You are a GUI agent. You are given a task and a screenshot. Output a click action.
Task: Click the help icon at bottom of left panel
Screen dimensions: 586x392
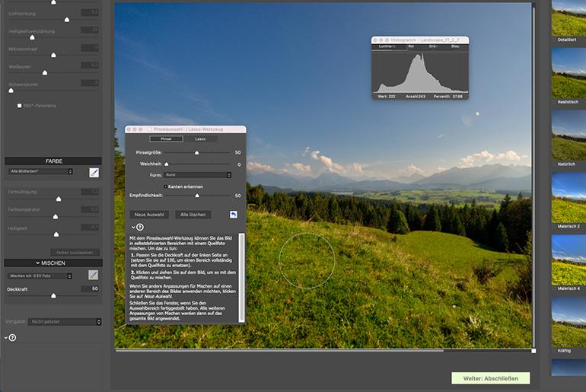pos(12,337)
